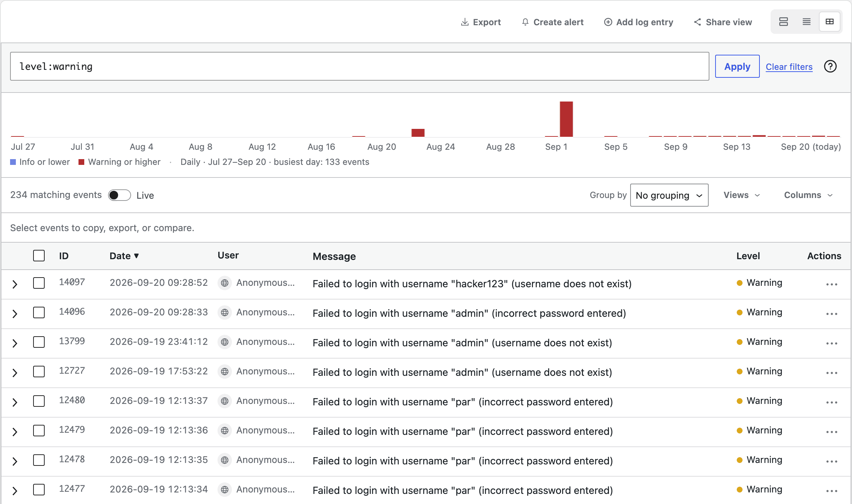Expand details for event 12480
Image resolution: width=852 pixels, height=504 pixels.
tap(15, 402)
